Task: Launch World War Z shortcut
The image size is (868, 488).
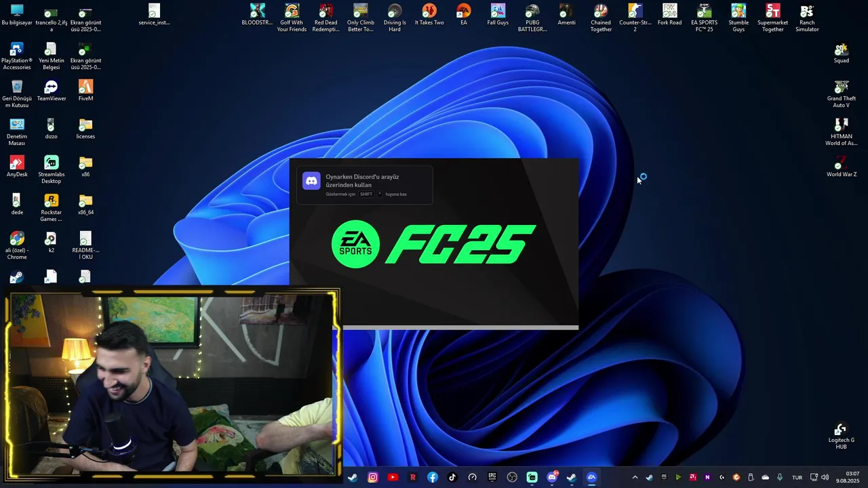Action: click(842, 167)
